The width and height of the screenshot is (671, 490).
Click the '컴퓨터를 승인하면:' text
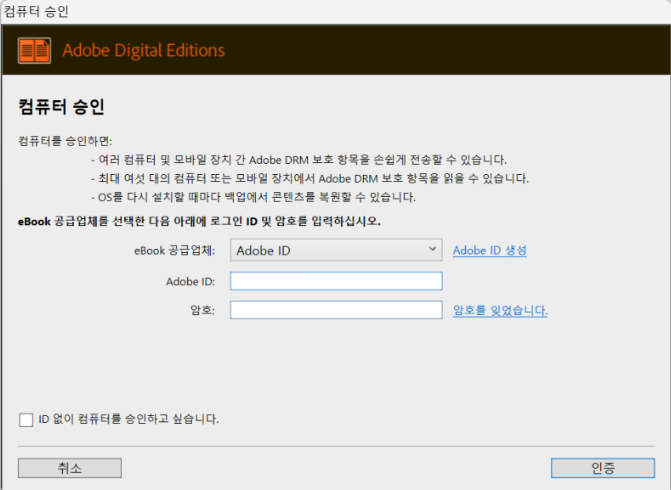point(65,141)
